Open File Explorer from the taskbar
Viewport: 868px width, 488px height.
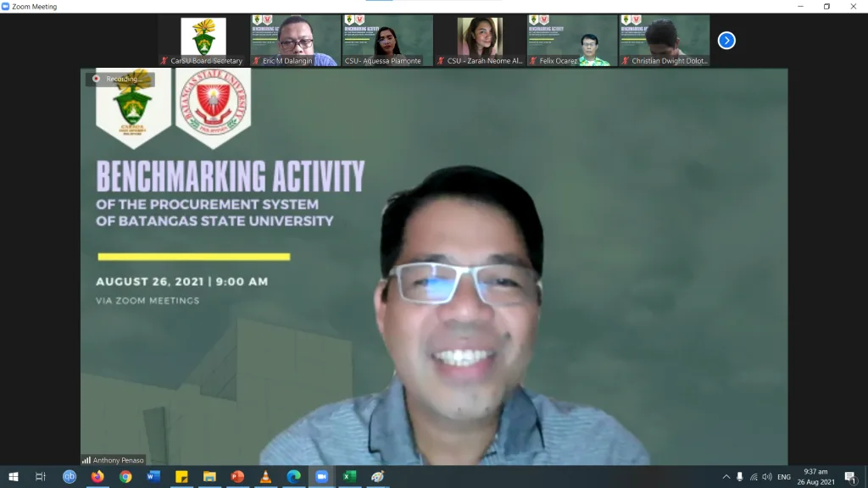[x=209, y=476]
